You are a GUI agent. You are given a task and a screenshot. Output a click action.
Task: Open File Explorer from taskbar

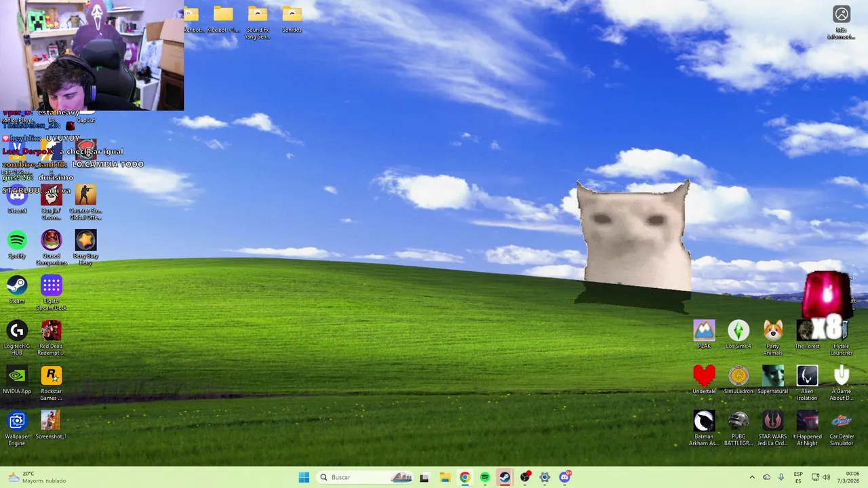pos(445,477)
